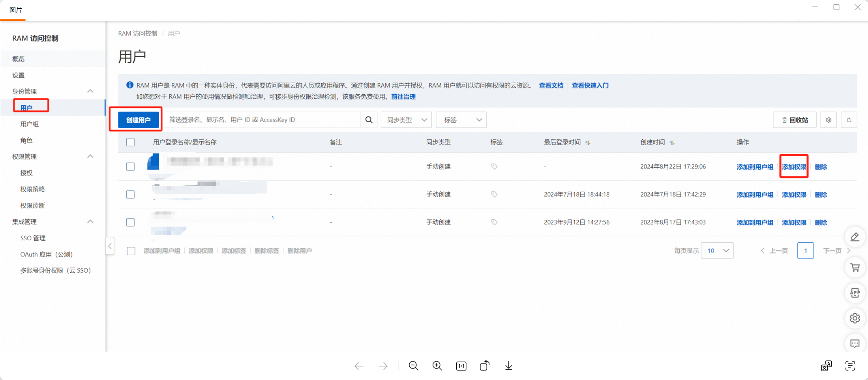Open OAuth 应用（公测）in the sidebar
Image resolution: width=868 pixels, height=380 pixels.
53,254
